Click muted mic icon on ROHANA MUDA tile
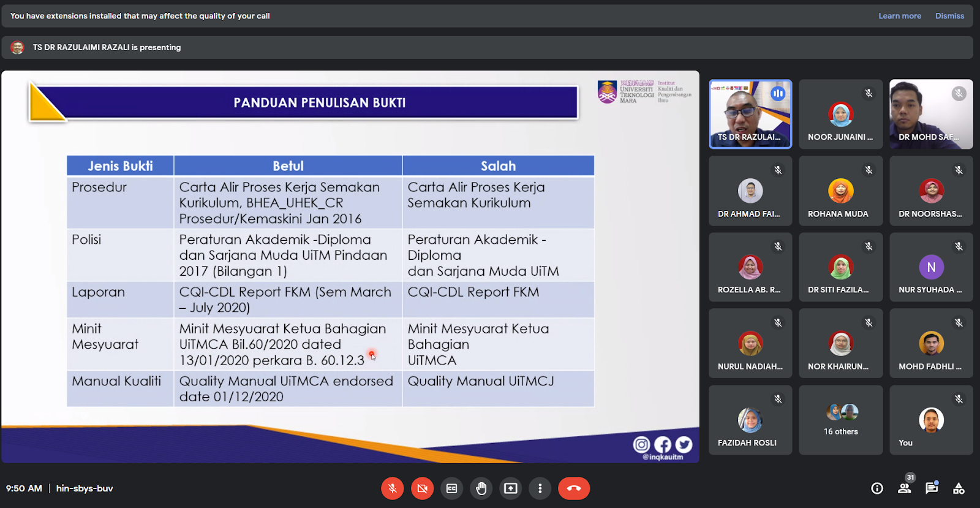 (869, 170)
